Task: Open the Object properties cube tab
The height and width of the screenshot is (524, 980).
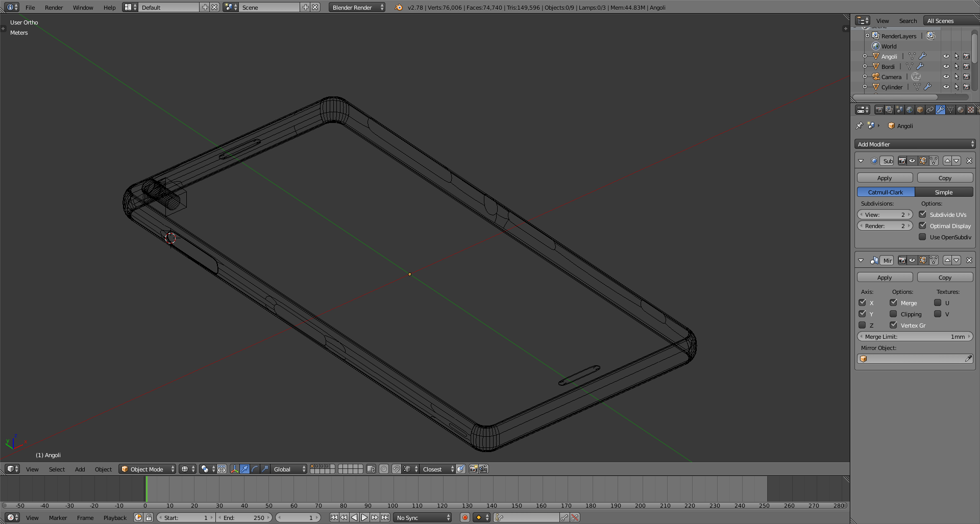Action: tap(920, 110)
